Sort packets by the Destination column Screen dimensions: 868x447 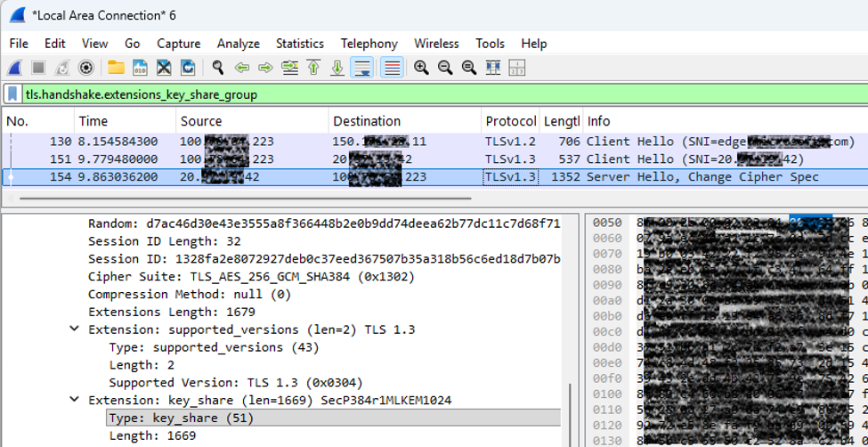[405, 121]
